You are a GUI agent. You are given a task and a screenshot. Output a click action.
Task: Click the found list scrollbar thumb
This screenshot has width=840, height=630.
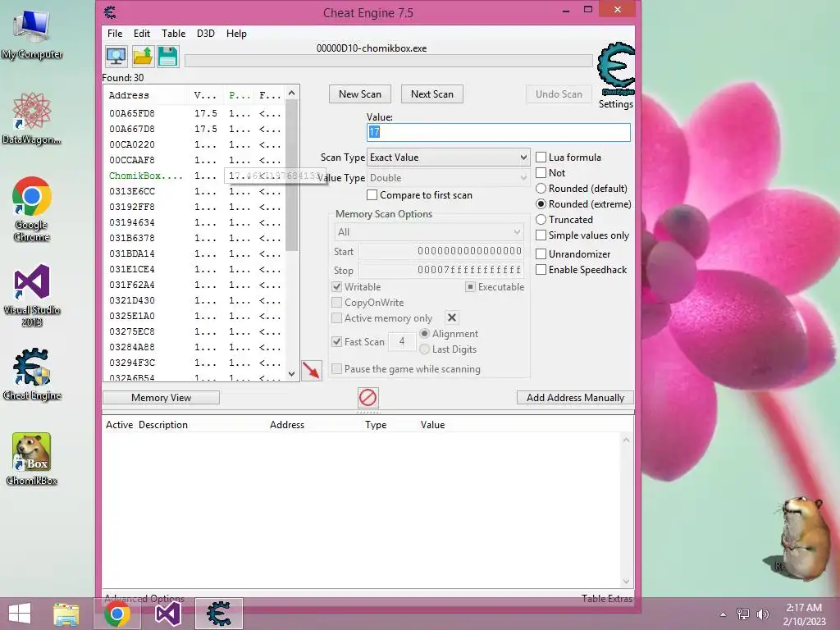pos(291,176)
